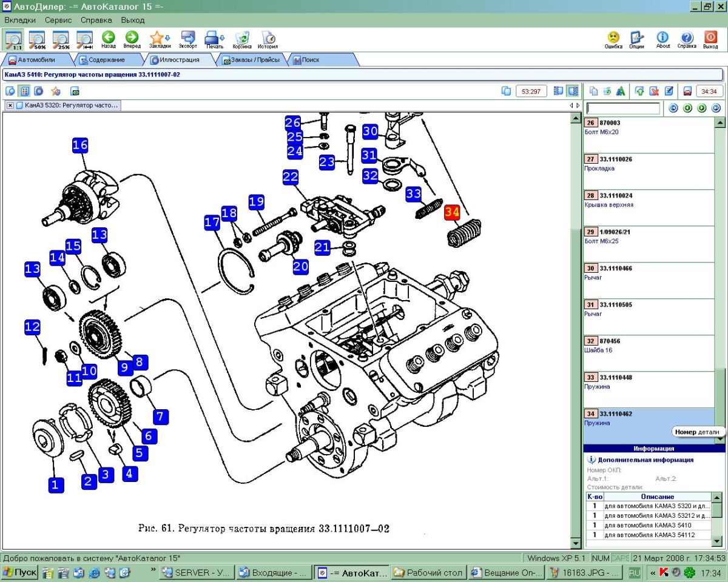Viewport: 728px width, 582px height.
Task: Click the overlapping windows icon beside 53:297
Action: pyautogui.click(x=507, y=91)
